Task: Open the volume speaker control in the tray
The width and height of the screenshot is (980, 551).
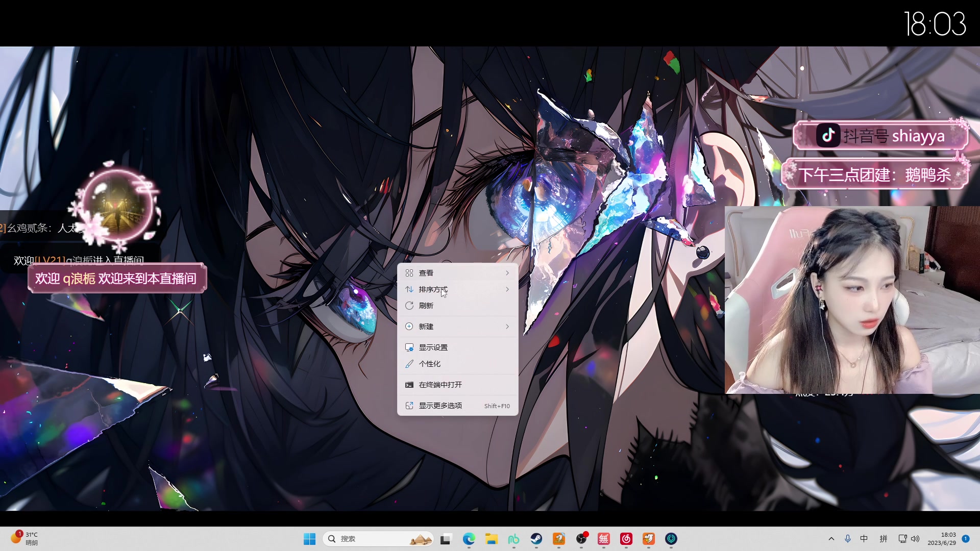Action: pos(915,539)
